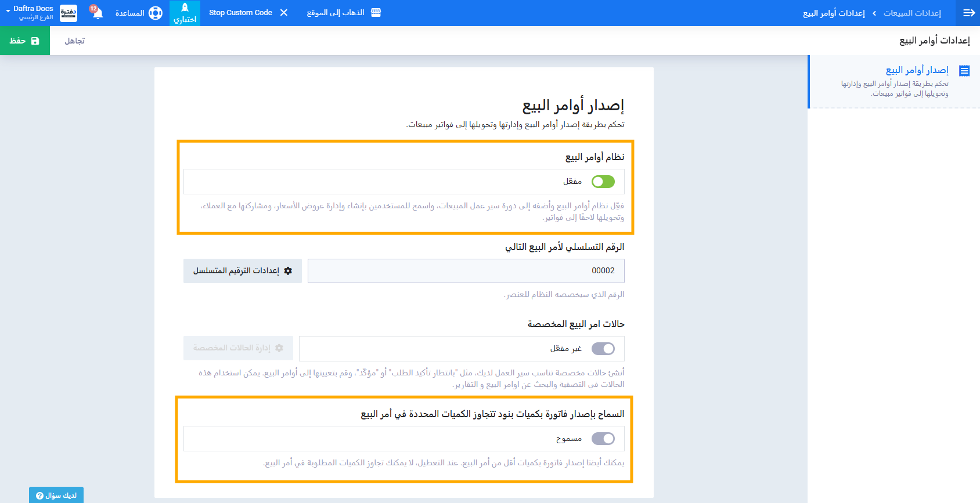Click the X icon beside Stop Custom Code

pos(284,13)
